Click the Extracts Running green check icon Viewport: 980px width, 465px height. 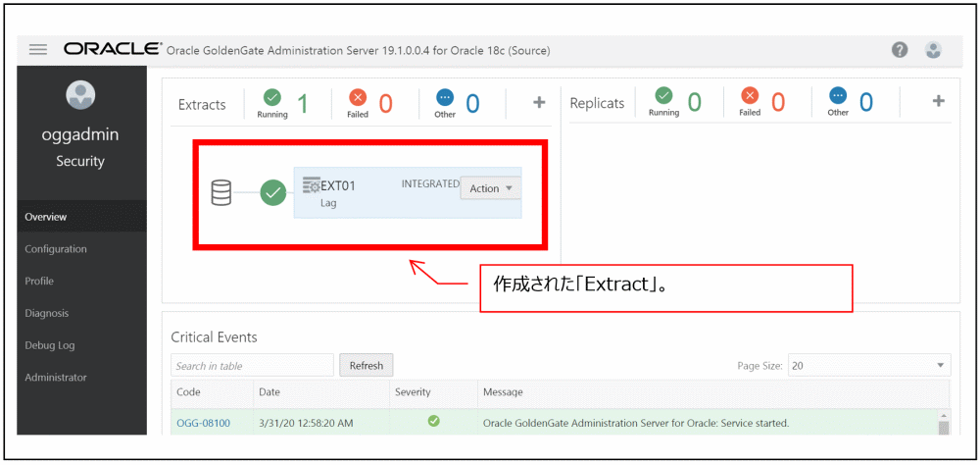tap(271, 97)
